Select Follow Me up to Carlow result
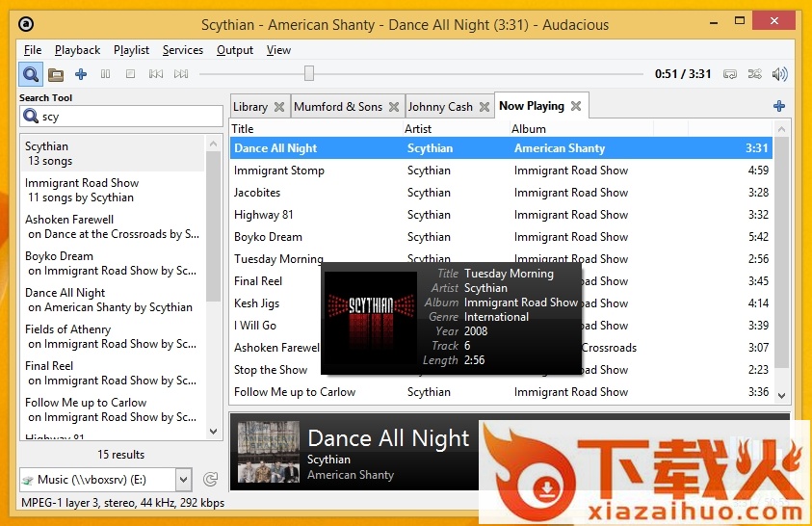This screenshot has height=526, width=812. point(113,409)
